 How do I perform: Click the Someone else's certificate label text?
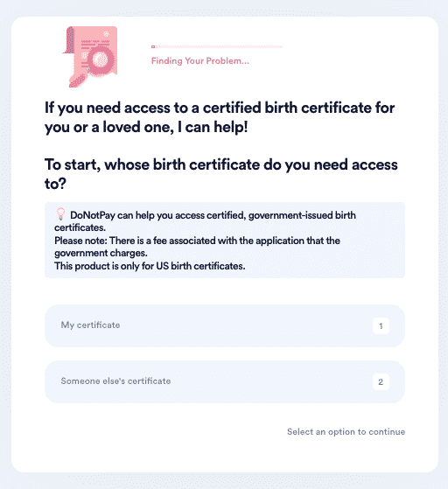click(115, 381)
